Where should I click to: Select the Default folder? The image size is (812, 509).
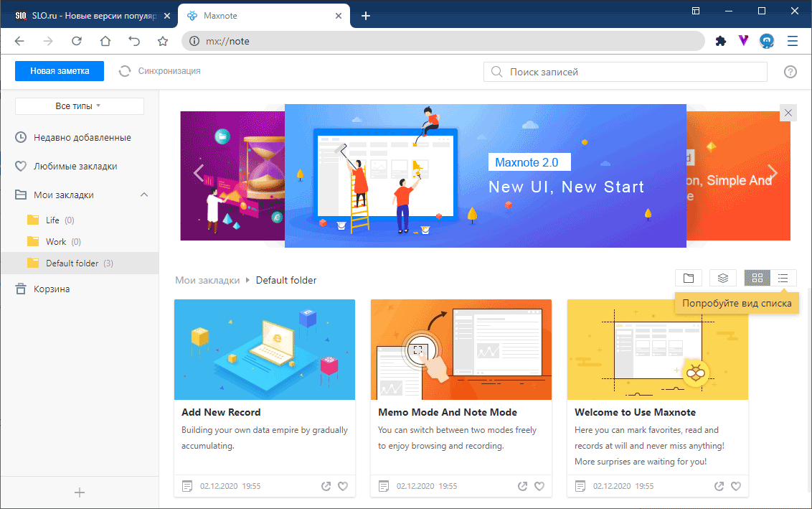[80, 263]
